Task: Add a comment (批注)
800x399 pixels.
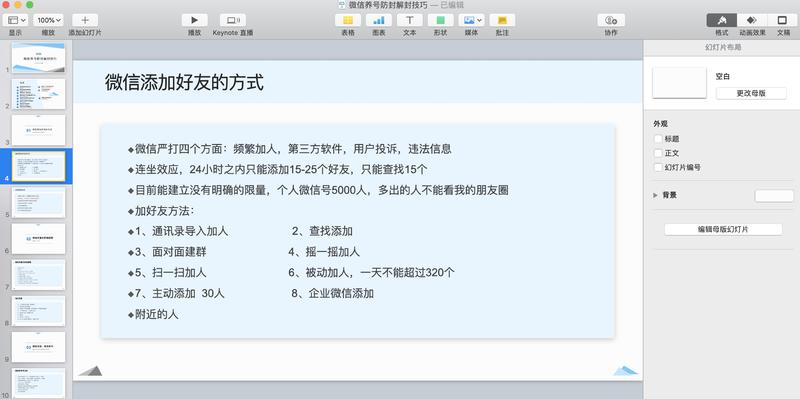Action: [502, 20]
